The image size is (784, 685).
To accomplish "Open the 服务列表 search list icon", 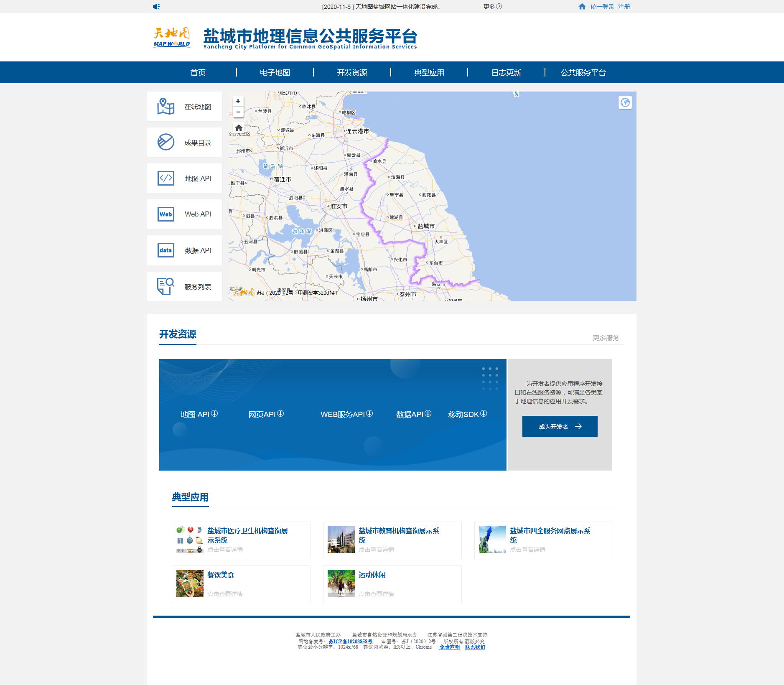I will tap(166, 286).
